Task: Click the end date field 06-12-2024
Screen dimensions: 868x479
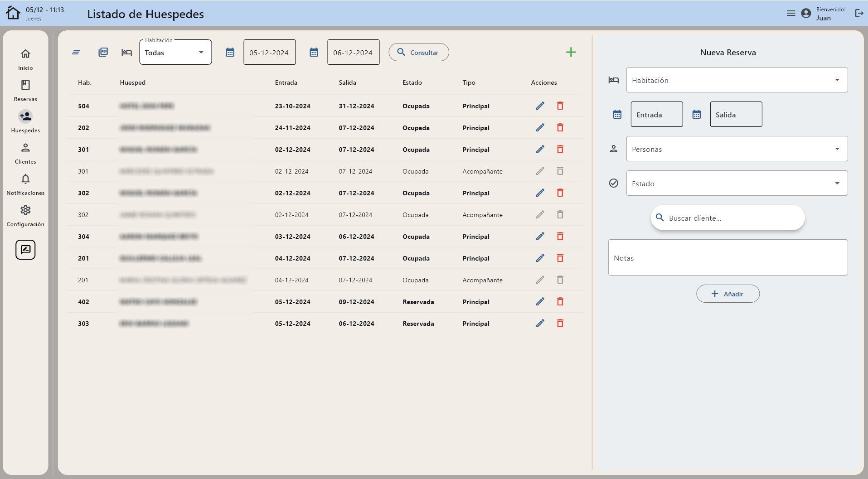Action: pos(354,52)
